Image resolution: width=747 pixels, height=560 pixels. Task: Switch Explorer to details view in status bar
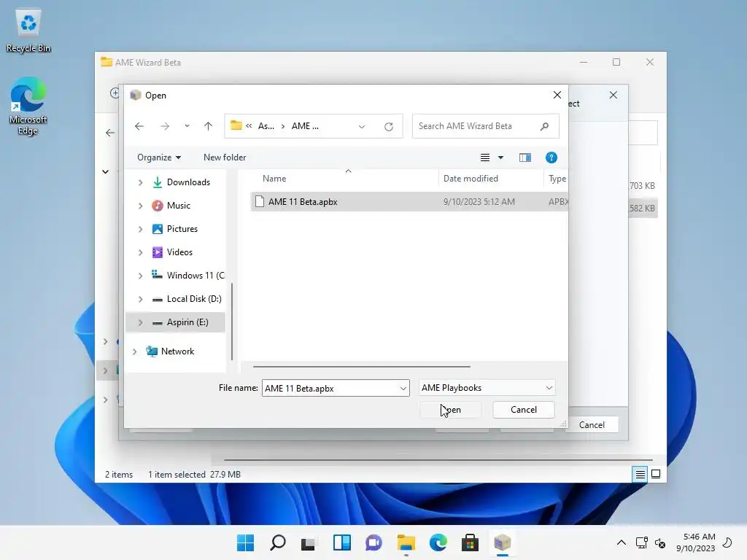pyautogui.click(x=640, y=474)
